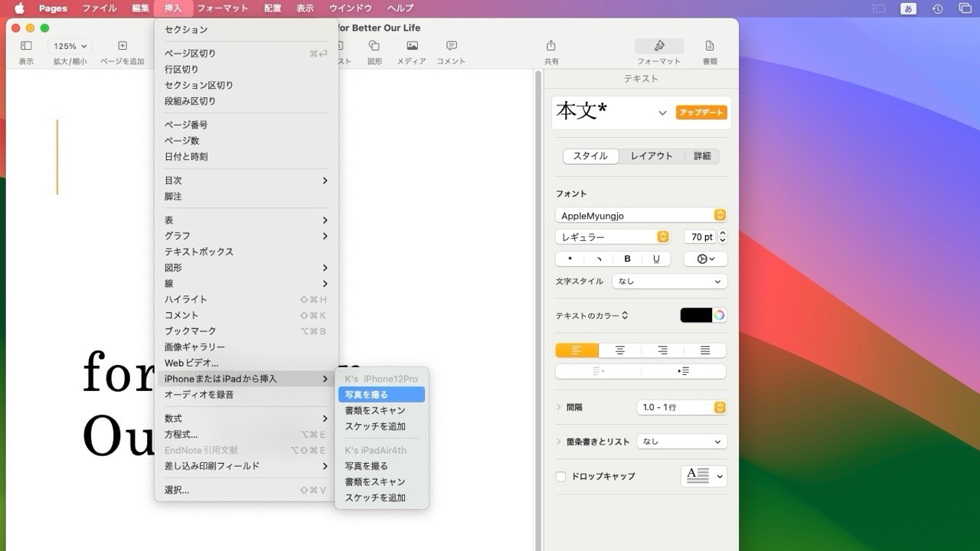The image size is (980, 551).
Task: Click the ページを追加 add page icon
Action: [122, 46]
